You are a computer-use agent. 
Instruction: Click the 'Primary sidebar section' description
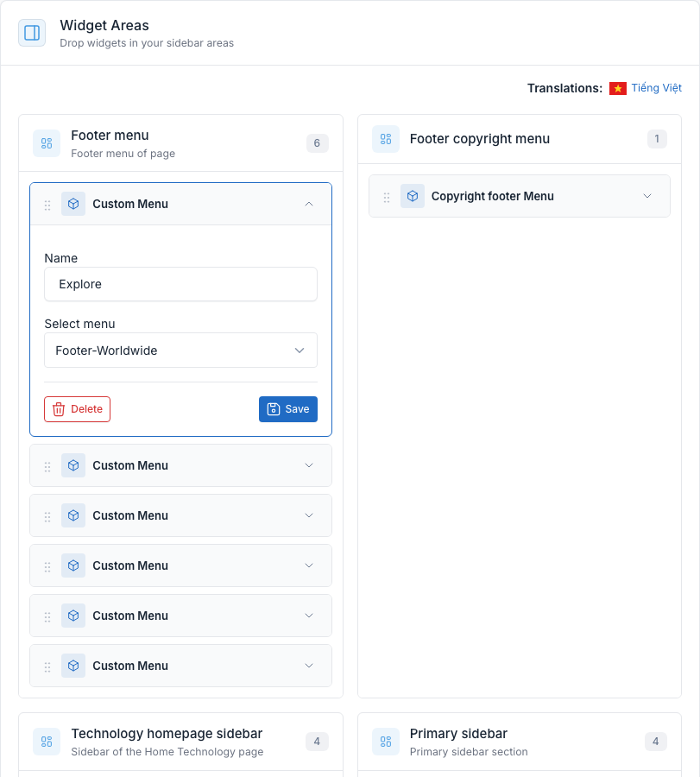coord(469,752)
